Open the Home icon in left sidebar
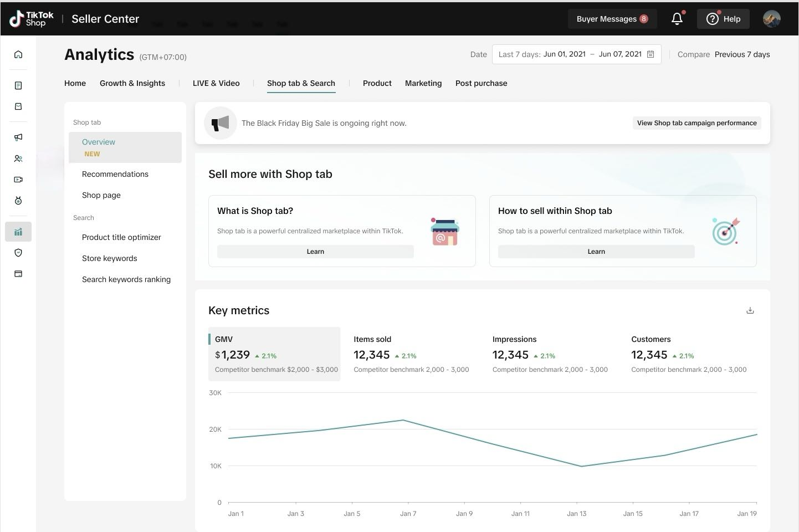 18,54
